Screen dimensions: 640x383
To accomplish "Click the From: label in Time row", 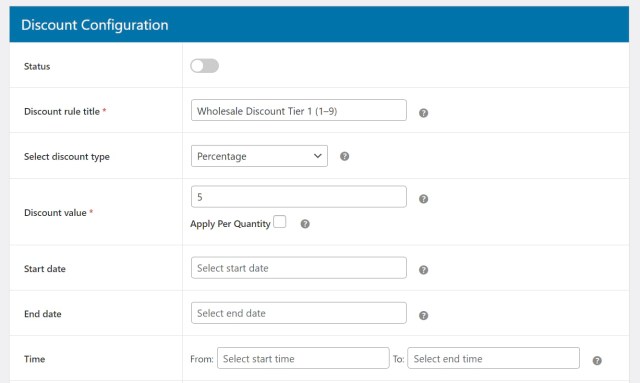I will [x=202, y=359].
